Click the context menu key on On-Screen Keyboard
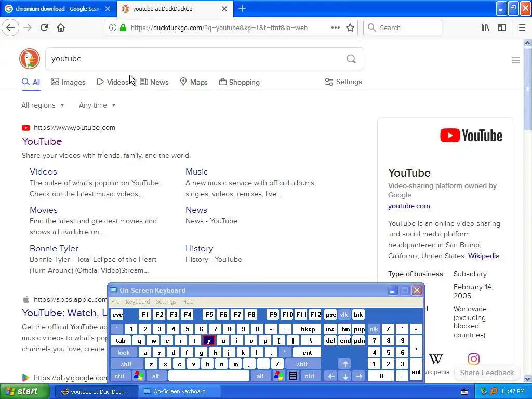532x399 pixels. 293,376
